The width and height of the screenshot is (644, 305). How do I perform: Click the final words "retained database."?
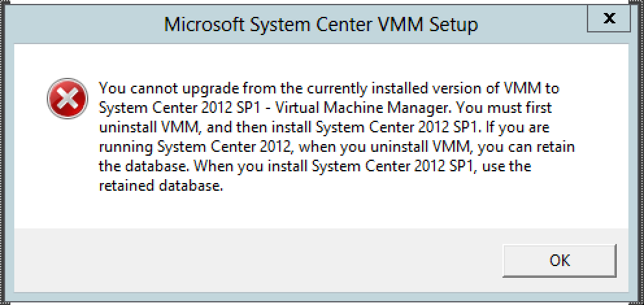(x=162, y=187)
